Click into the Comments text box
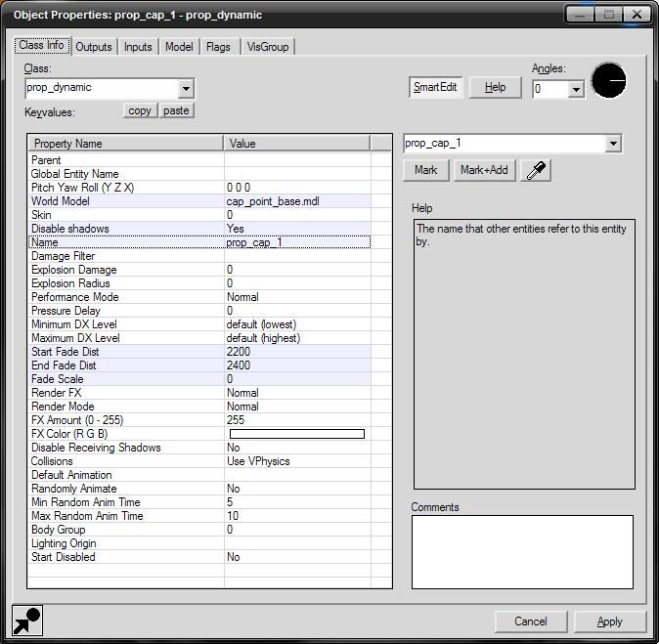 coord(522,552)
